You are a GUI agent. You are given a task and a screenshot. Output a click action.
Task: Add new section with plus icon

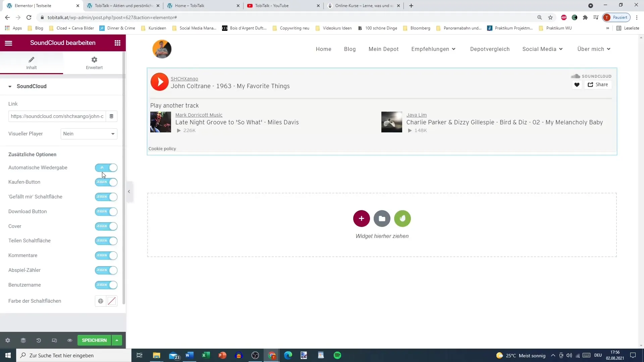coord(361,219)
